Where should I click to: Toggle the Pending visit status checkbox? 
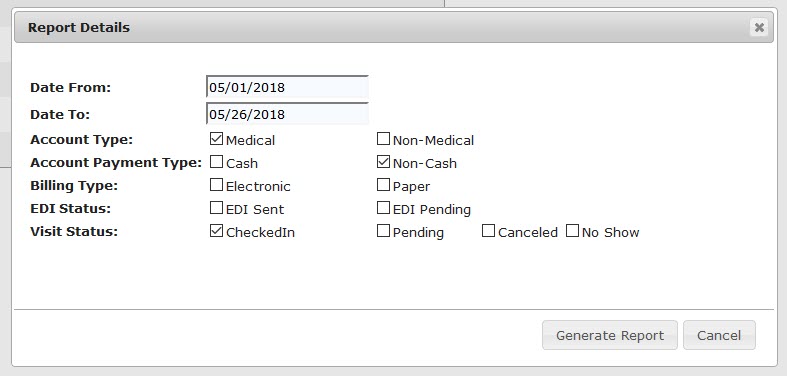[x=383, y=231]
